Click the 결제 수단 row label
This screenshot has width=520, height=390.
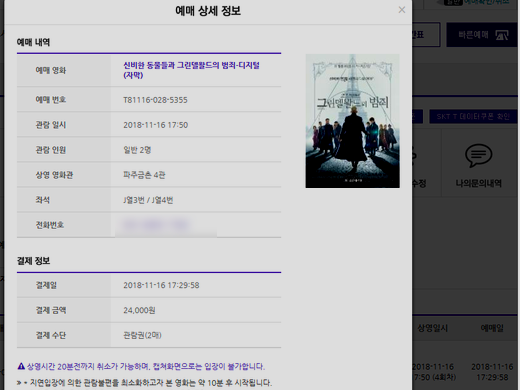(51, 335)
